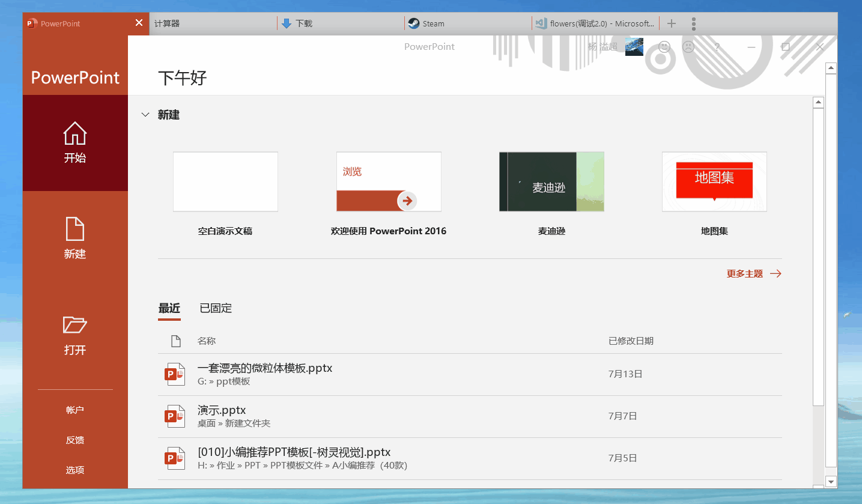Click the user account avatar picture
The image size is (862, 504).
click(x=634, y=46)
